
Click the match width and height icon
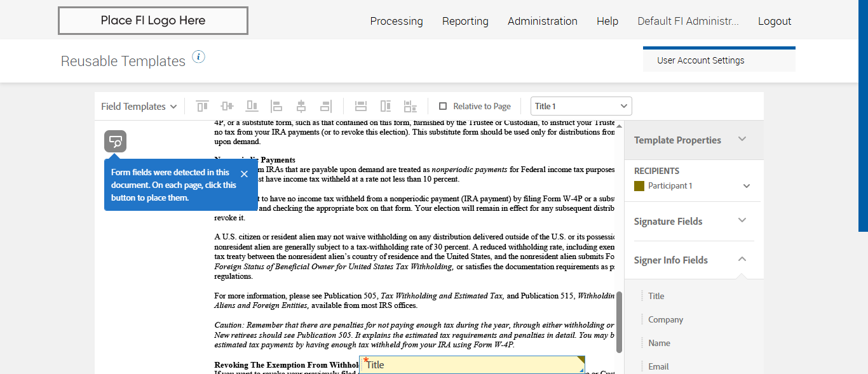(x=410, y=106)
